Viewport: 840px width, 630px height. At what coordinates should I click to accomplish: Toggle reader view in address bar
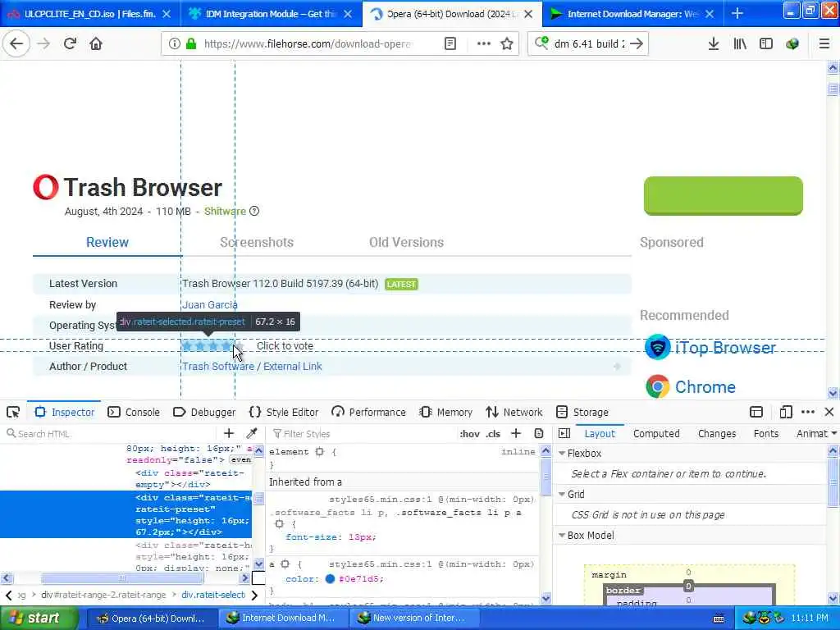(x=450, y=43)
